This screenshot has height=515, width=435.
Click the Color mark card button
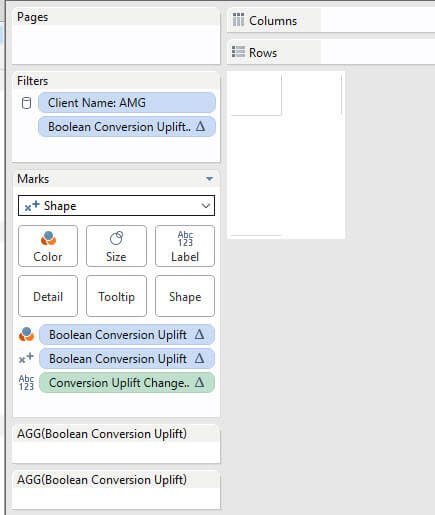click(x=48, y=246)
